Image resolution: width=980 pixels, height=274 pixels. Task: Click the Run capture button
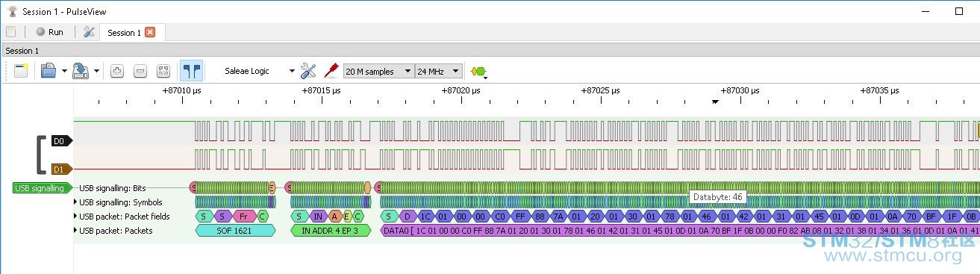(x=50, y=32)
